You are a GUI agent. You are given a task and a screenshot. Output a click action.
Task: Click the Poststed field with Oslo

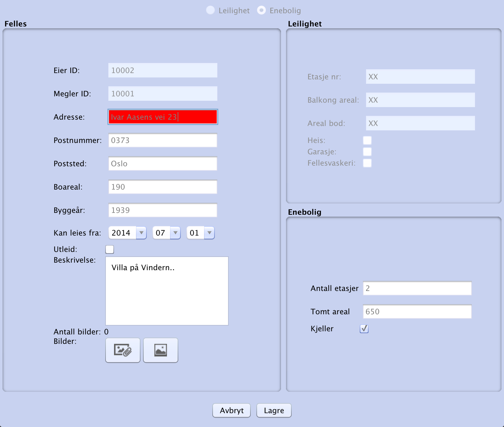point(163,163)
